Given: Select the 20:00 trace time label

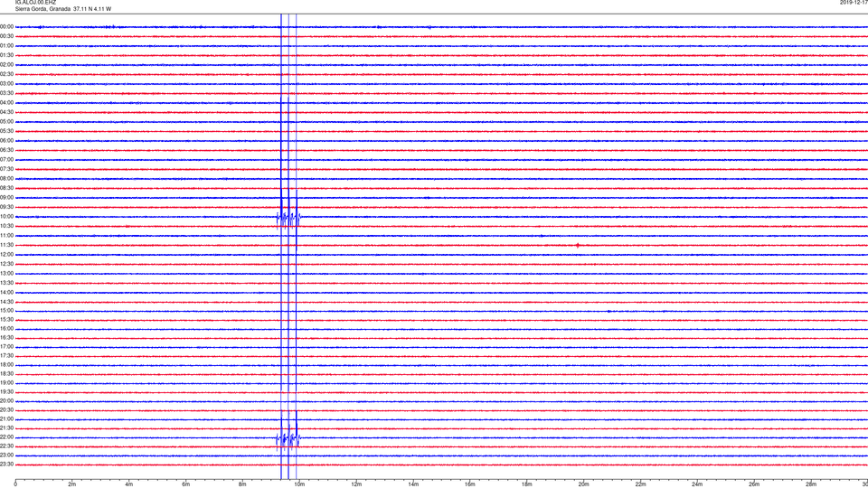Looking at the screenshot, I should click(x=6, y=401).
